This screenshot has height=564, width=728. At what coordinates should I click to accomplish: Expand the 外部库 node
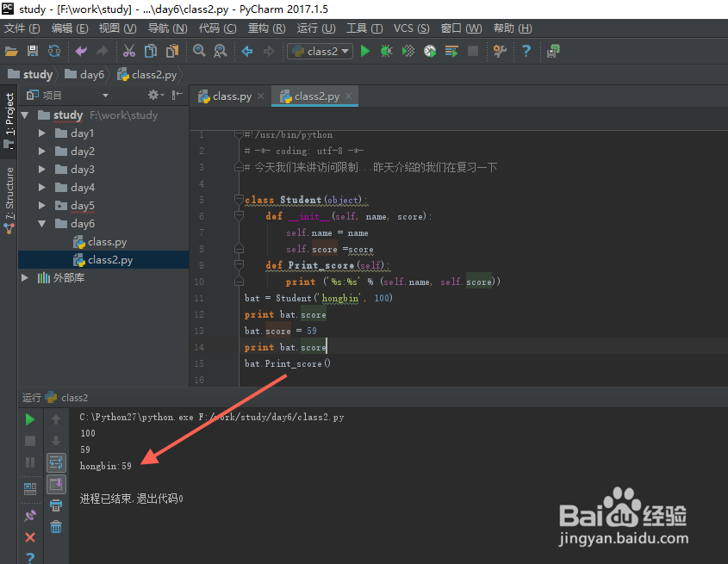pyautogui.click(x=25, y=278)
